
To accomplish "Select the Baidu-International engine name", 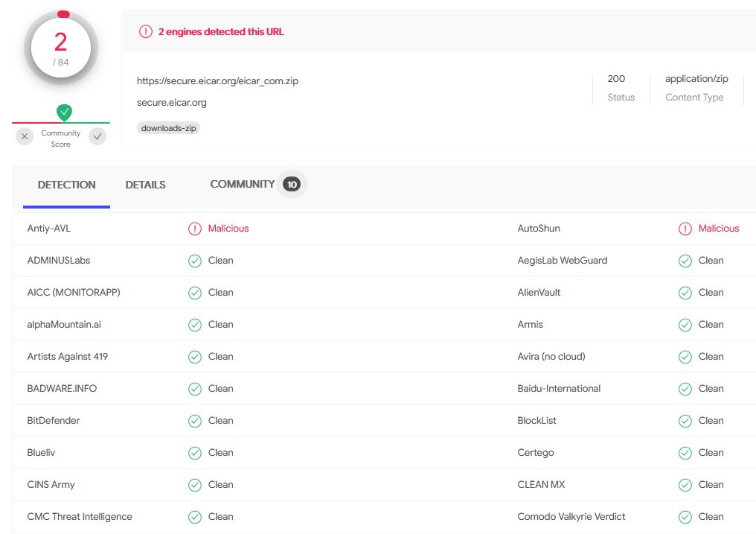I will (x=559, y=388).
